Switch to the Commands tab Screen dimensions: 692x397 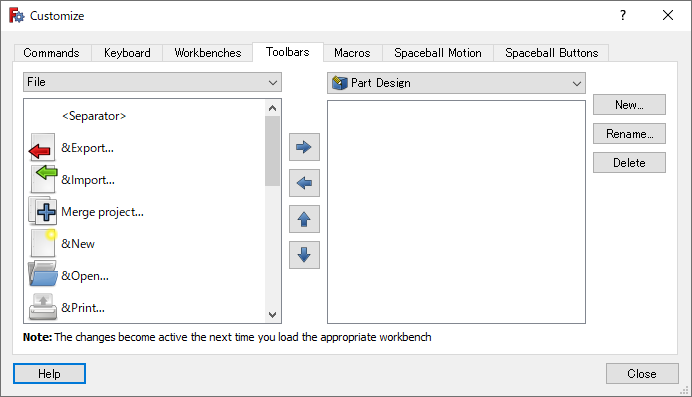[52, 53]
